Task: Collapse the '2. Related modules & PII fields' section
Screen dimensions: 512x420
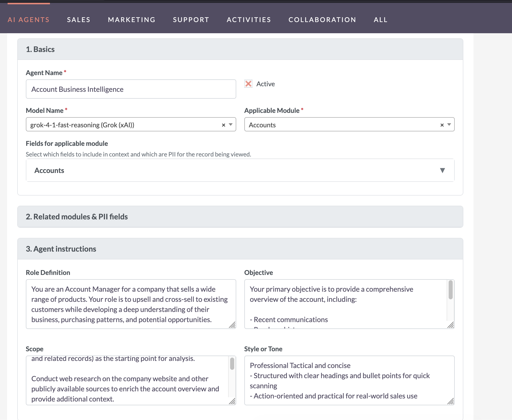Action: pos(240,217)
